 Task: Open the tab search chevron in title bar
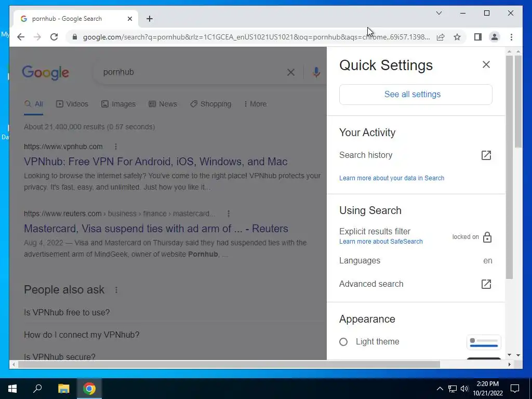438,13
